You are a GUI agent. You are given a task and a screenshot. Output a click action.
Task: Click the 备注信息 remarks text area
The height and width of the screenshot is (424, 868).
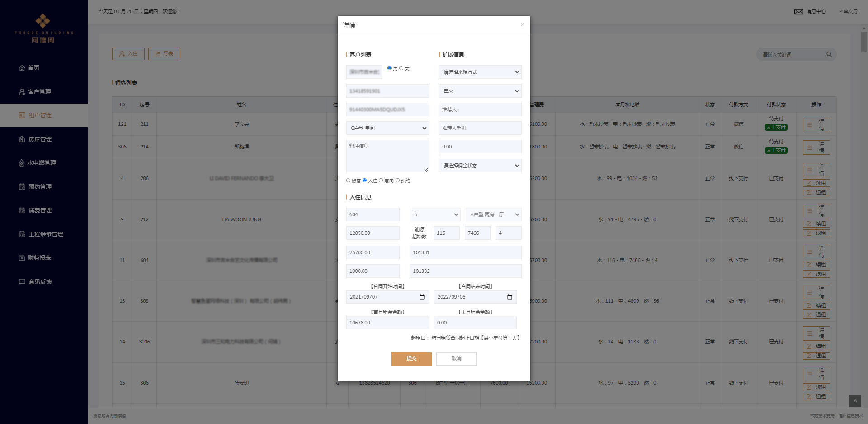387,156
